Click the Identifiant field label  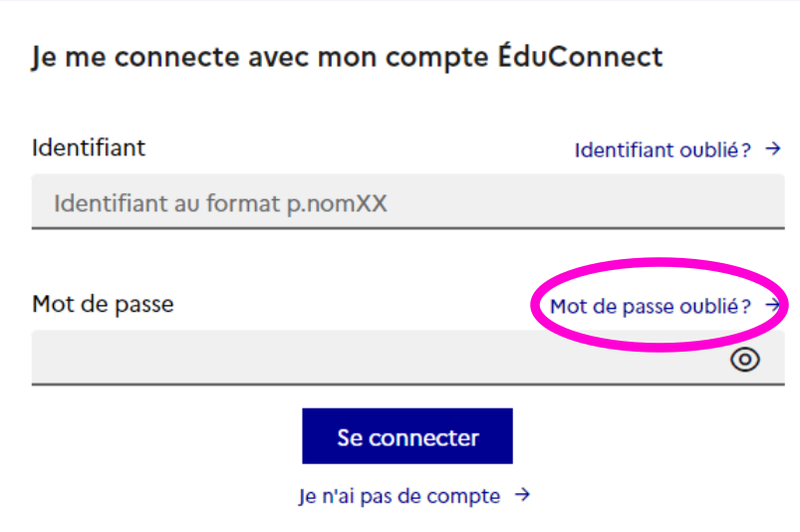point(89,147)
